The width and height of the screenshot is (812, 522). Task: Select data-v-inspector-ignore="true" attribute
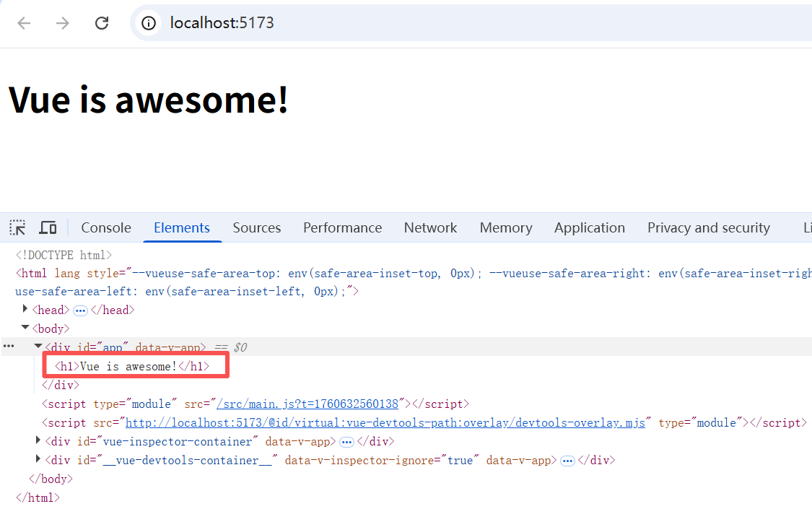pyautogui.click(x=382, y=461)
